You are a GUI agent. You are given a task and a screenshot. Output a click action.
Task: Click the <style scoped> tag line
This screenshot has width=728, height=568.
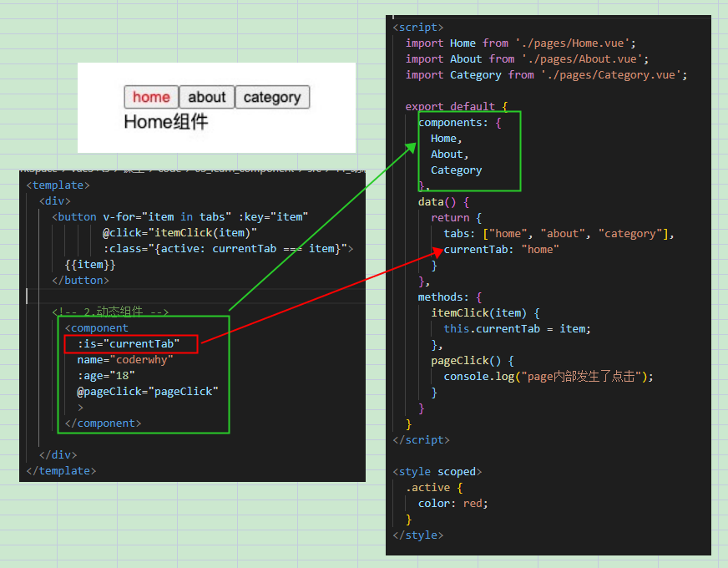(x=437, y=472)
